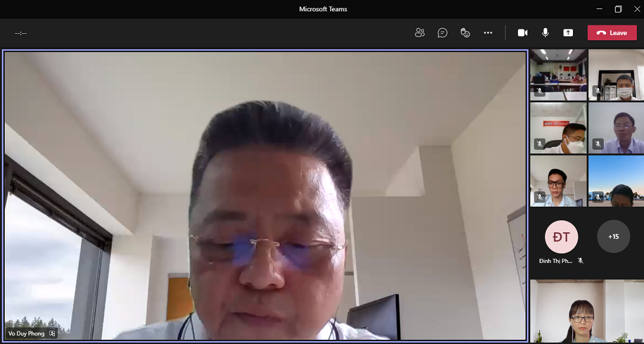The width and height of the screenshot is (644, 344).
Task: Leave the meeting with Leave button
Action: pos(612,33)
